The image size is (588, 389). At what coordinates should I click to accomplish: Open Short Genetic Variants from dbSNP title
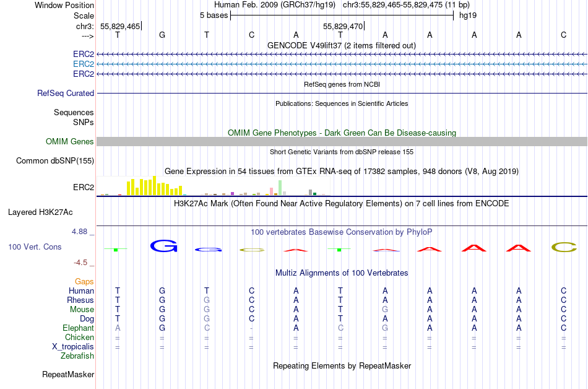[342, 152]
